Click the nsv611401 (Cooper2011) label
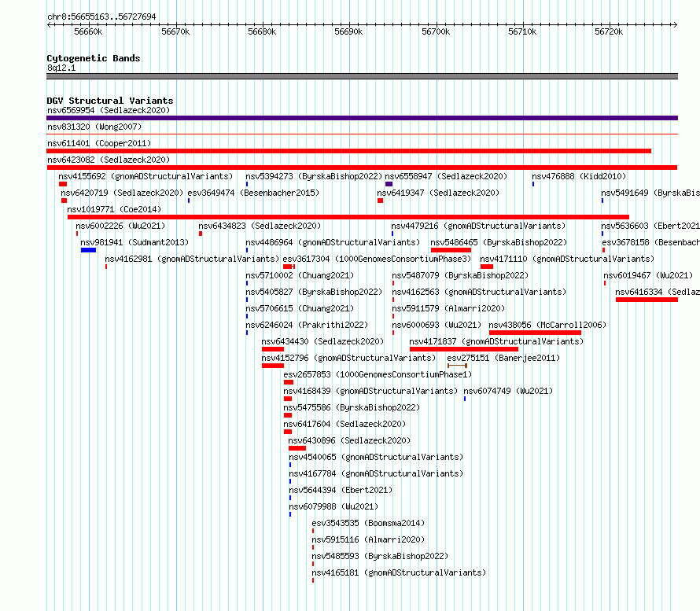Image resolution: width=700 pixels, height=611 pixels. click(x=99, y=143)
